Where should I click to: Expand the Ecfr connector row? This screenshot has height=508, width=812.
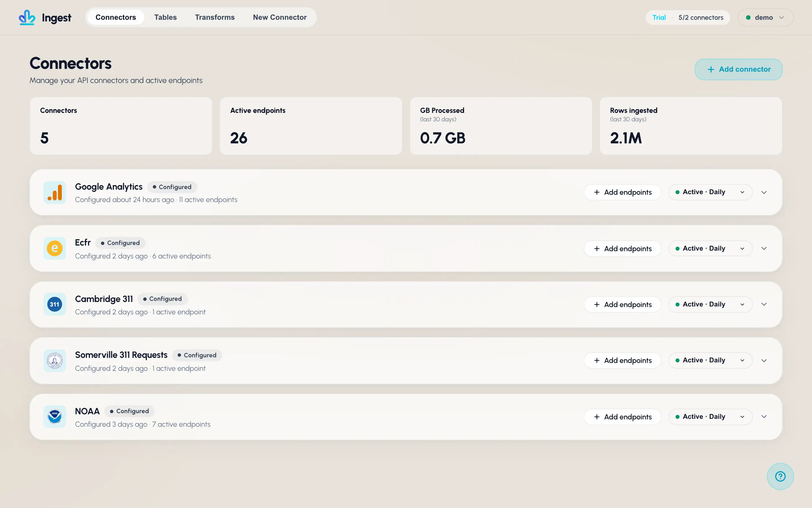pos(764,249)
